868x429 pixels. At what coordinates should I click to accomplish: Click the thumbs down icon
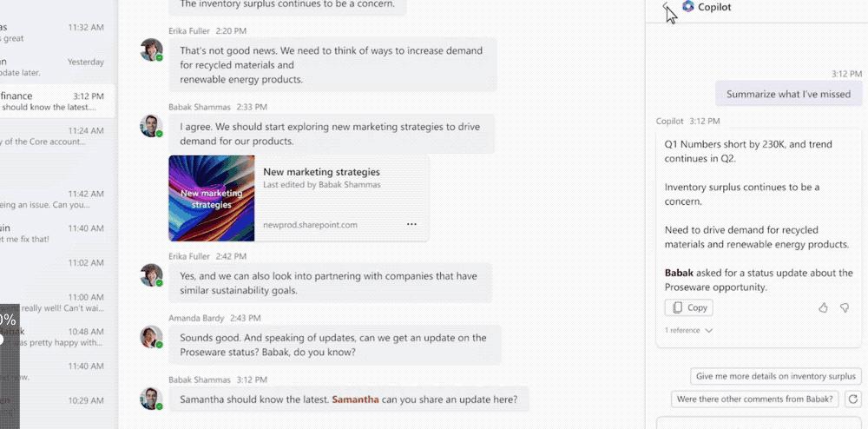click(x=845, y=307)
